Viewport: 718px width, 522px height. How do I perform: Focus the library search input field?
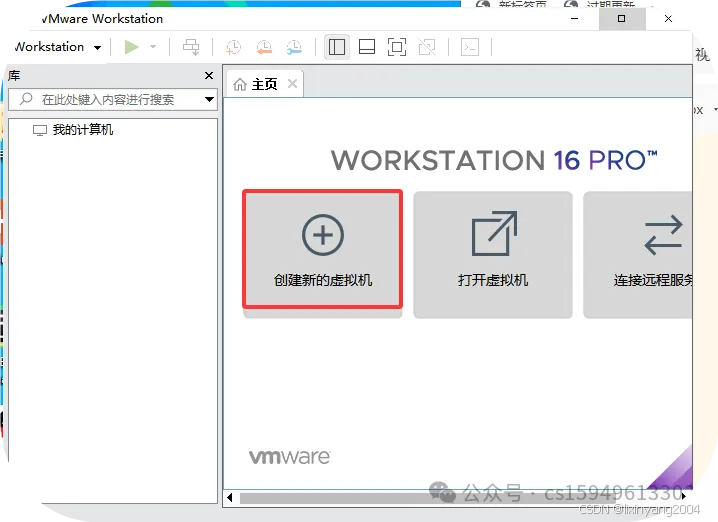click(x=113, y=99)
